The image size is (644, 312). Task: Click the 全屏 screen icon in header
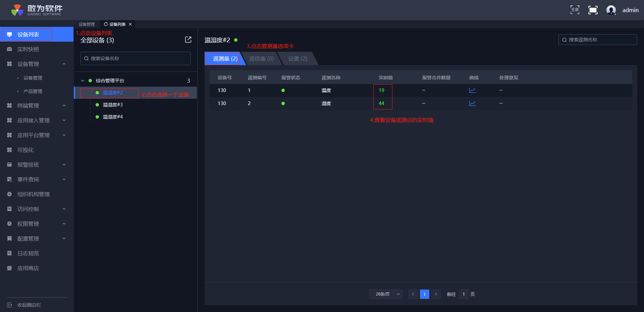575,10
